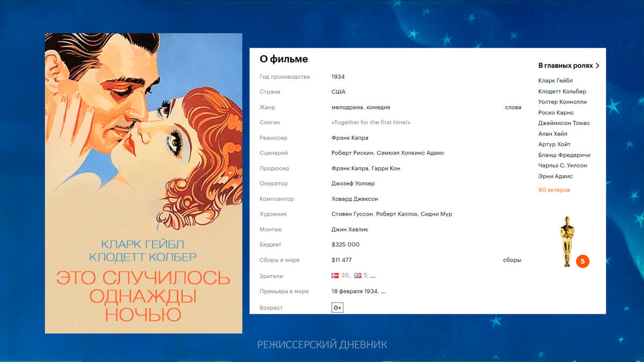The height and width of the screenshot is (362, 644).
Task: Open actor Джеймисон Томас page
Action: click(x=564, y=123)
